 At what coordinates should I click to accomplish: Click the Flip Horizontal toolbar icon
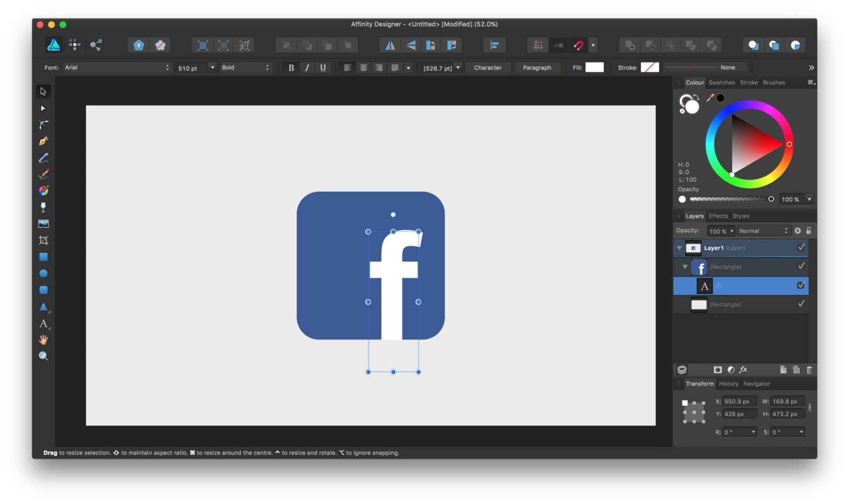[x=391, y=45]
